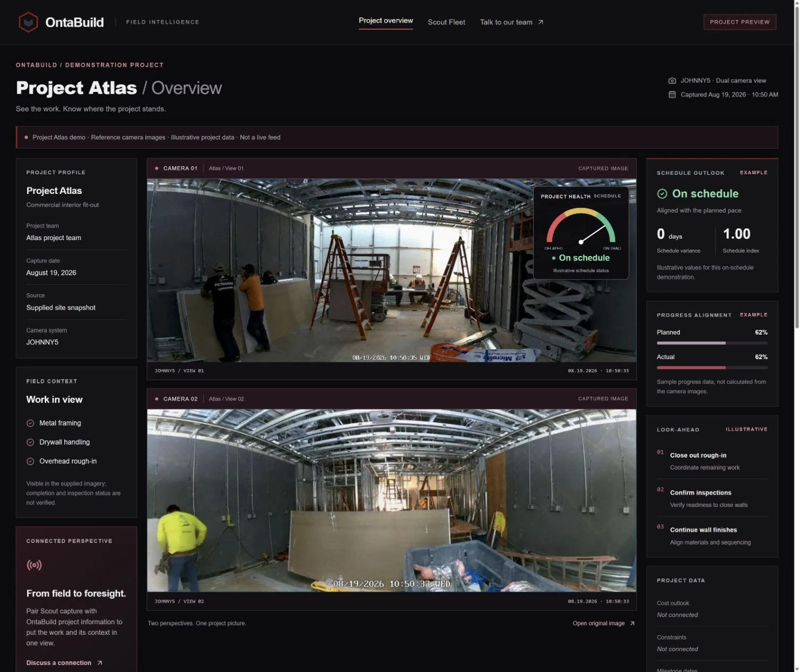
Task: Click the arrow icon after Open original image
Action: pos(632,624)
